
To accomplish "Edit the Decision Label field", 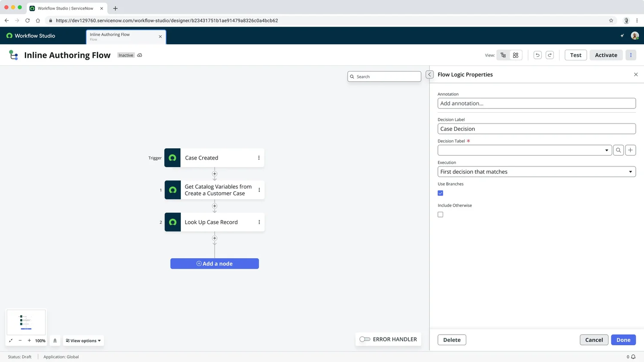I will pyautogui.click(x=537, y=129).
